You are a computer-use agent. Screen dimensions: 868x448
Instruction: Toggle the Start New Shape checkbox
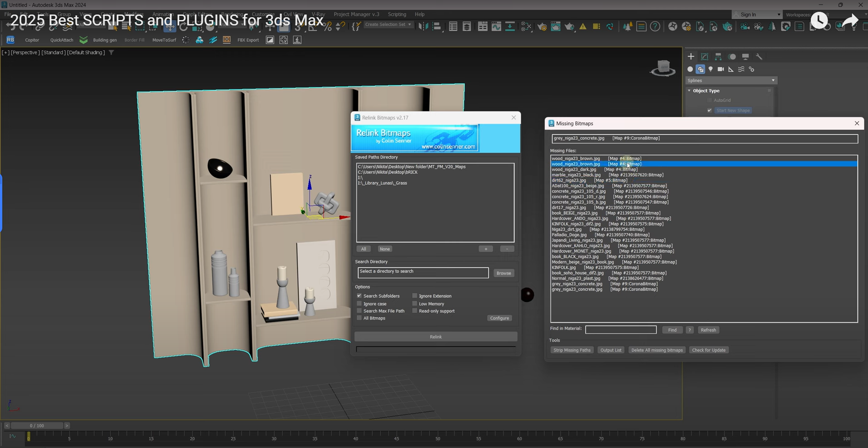709,110
